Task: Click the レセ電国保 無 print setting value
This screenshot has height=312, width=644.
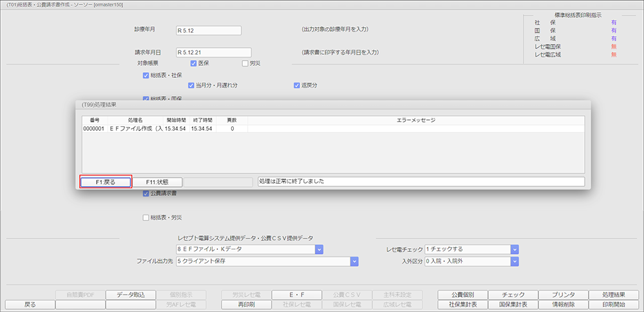Action: click(614, 46)
